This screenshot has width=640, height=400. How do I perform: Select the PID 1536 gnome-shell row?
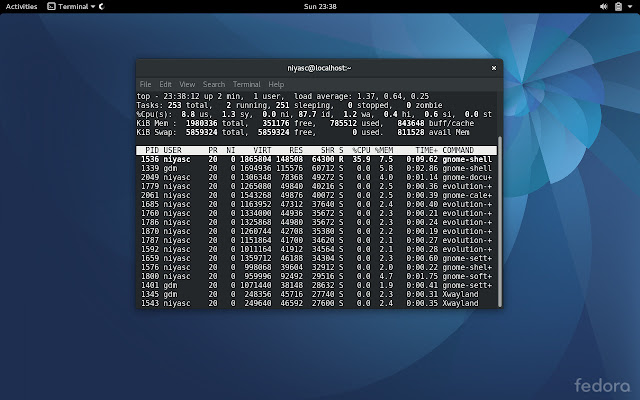coord(316,159)
